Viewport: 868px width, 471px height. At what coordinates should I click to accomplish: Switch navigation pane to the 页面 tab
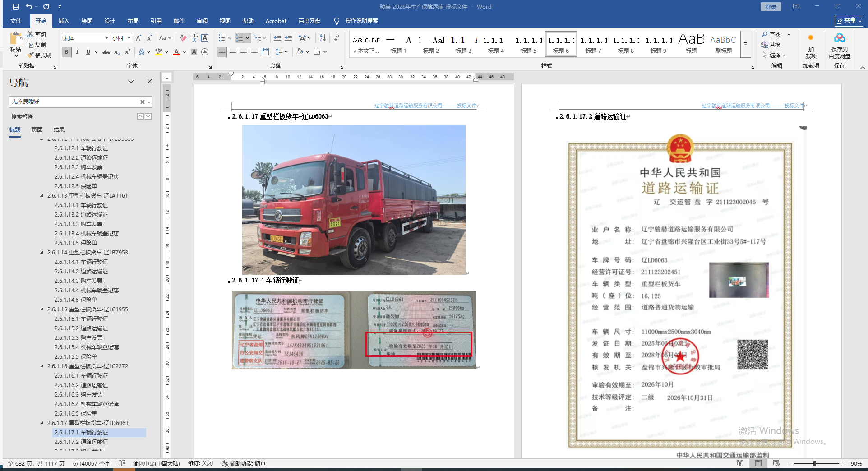[37, 129]
